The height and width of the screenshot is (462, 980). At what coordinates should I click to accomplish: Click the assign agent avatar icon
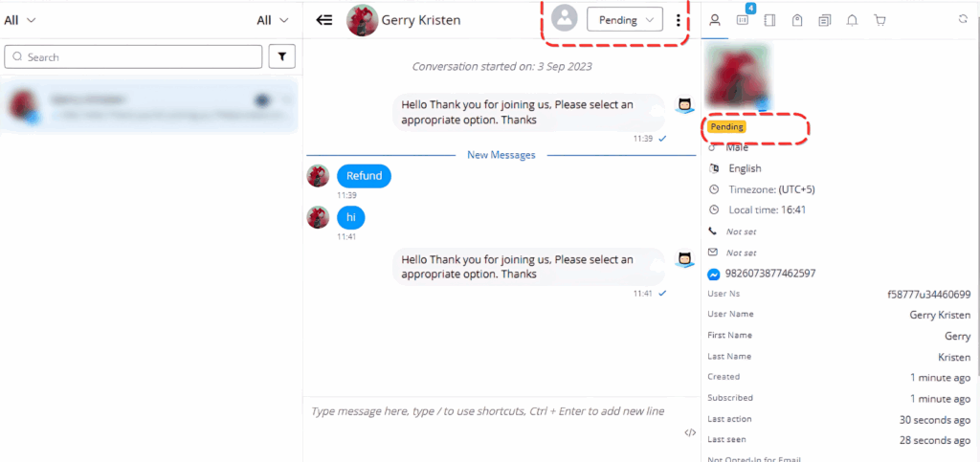(x=565, y=20)
